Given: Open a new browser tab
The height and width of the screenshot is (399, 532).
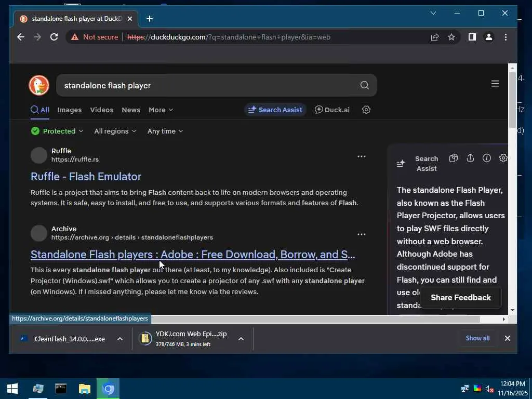Looking at the screenshot, I should 150,19.
